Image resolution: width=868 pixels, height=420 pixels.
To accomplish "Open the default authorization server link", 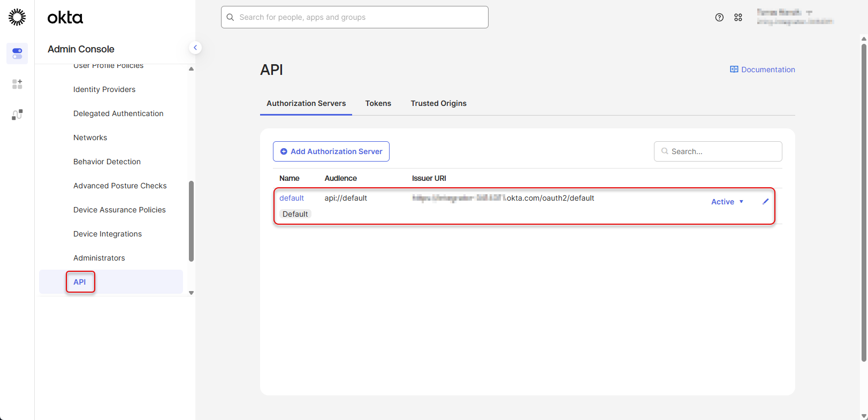I will pos(291,198).
